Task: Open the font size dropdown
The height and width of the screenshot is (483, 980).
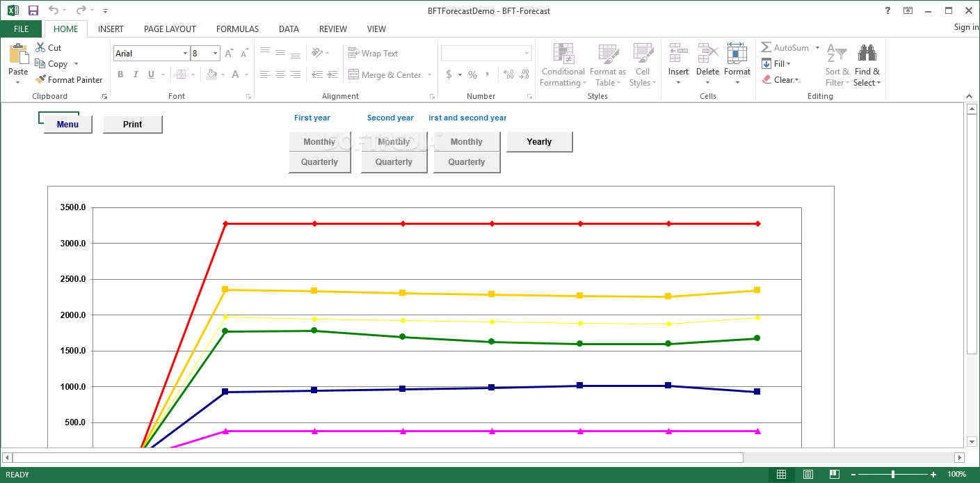Action: click(216, 53)
